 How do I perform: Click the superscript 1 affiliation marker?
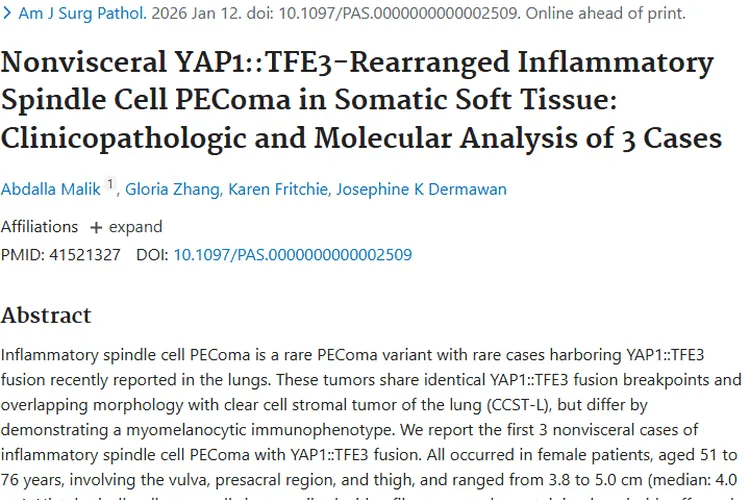[x=110, y=184]
